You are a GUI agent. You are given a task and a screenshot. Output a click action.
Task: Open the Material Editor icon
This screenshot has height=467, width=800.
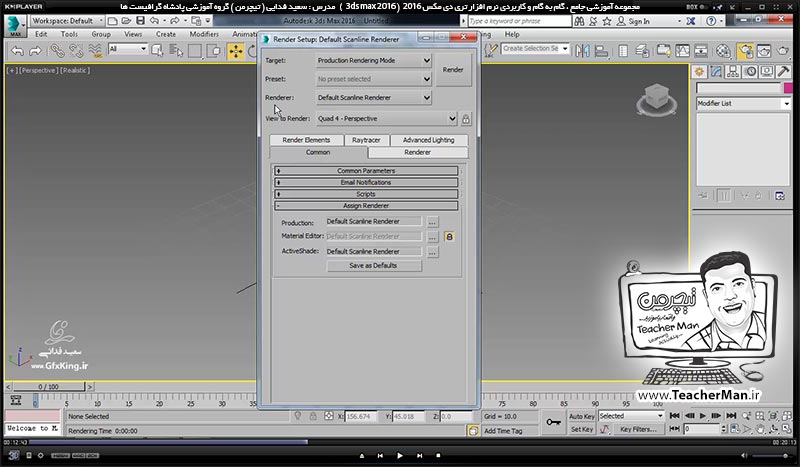[723, 51]
